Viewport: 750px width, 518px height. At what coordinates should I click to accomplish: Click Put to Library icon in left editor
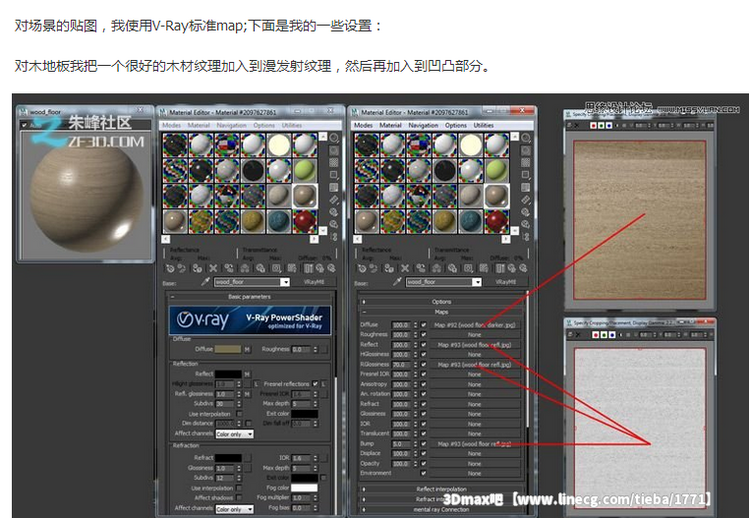(261, 268)
